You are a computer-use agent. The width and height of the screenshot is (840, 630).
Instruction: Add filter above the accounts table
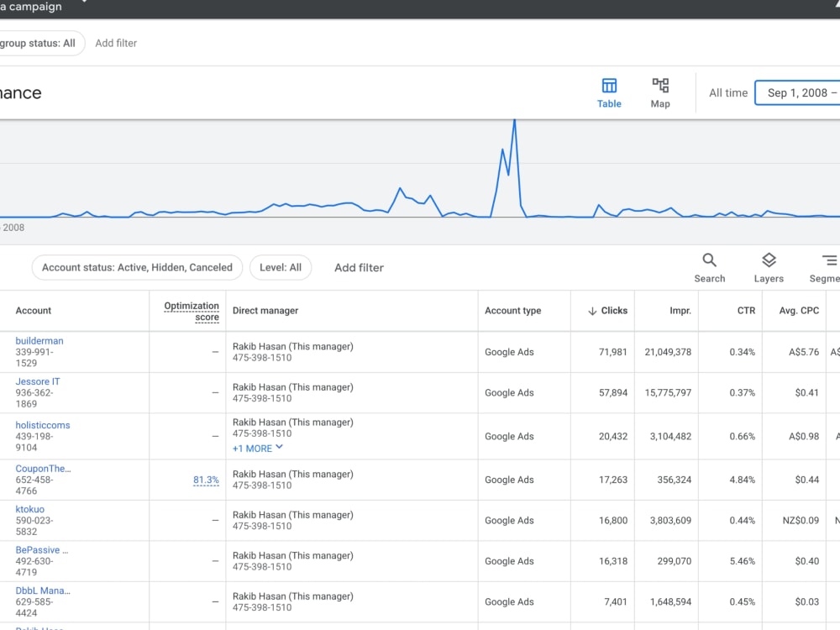point(359,267)
